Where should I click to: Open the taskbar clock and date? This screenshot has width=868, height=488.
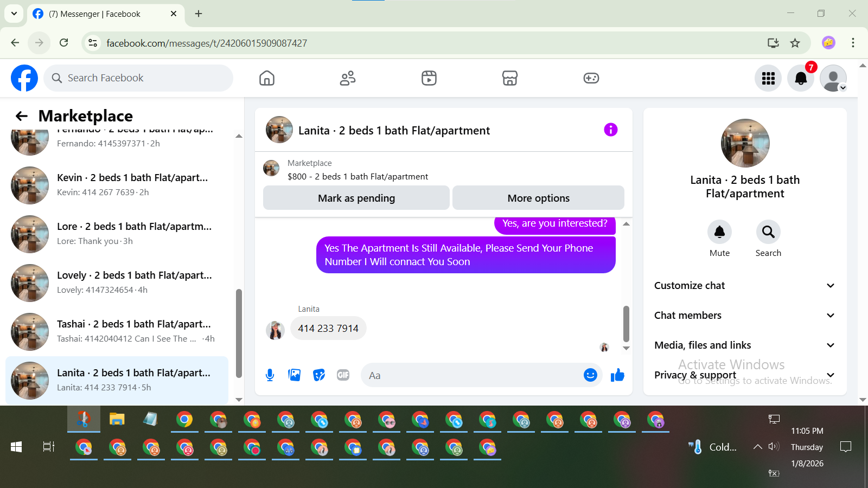coord(807,447)
